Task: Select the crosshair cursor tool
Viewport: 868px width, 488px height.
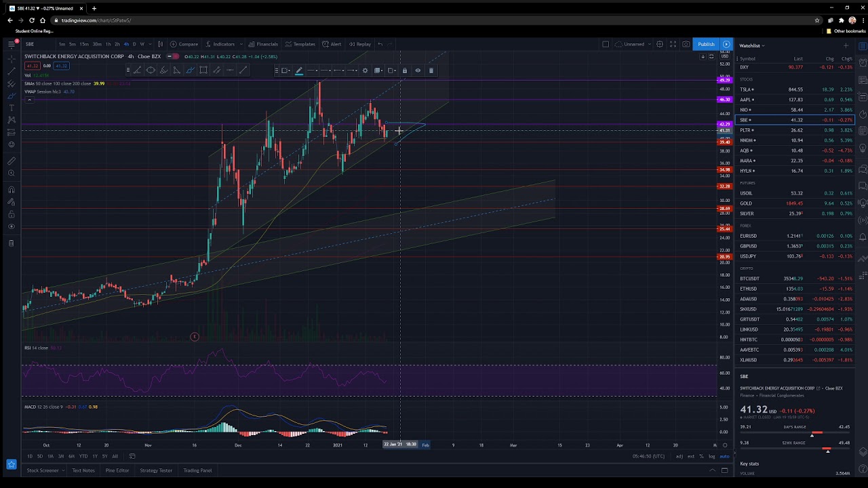Action: coord(11,58)
